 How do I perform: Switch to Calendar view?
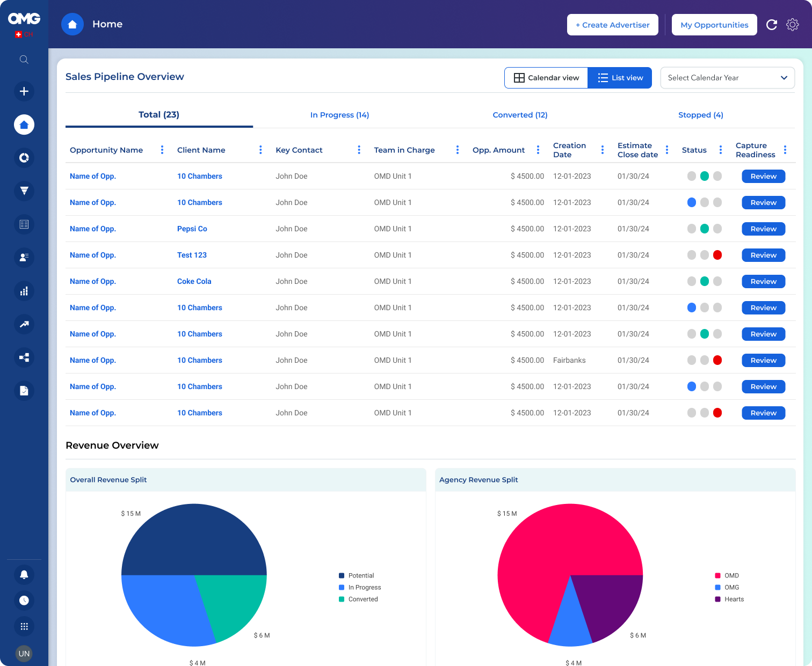(546, 78)
